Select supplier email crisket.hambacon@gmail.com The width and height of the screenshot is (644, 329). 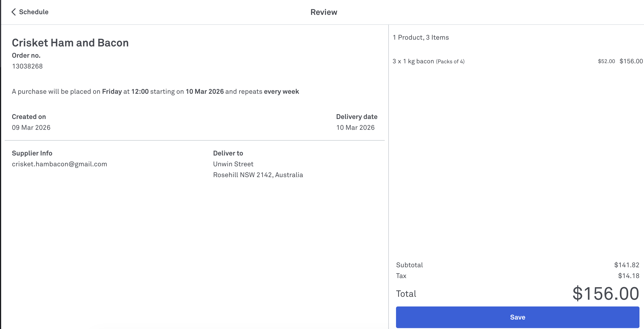[60, 164]
